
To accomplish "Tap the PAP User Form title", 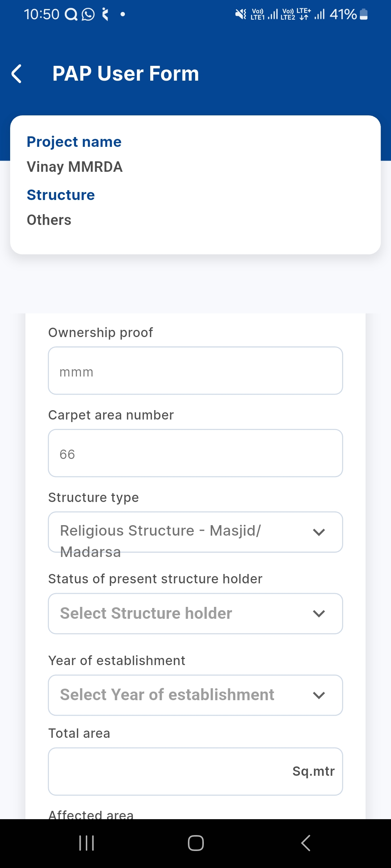I will (126, 73).
